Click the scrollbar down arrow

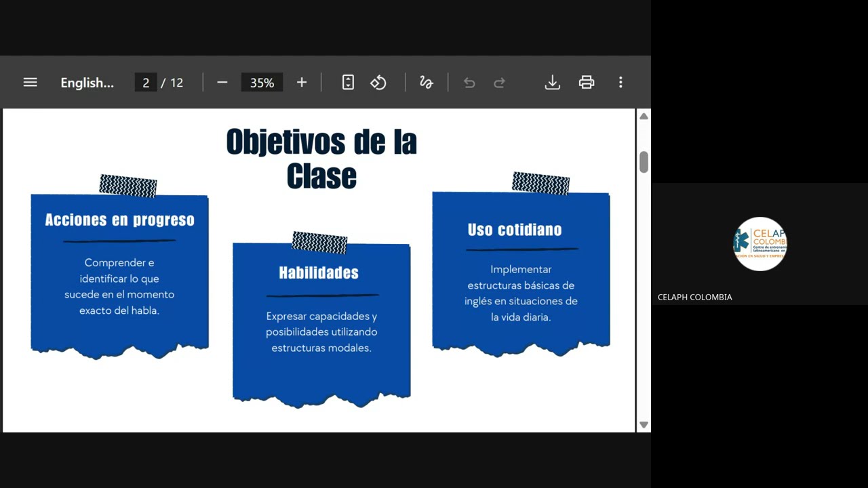point(644,425)
